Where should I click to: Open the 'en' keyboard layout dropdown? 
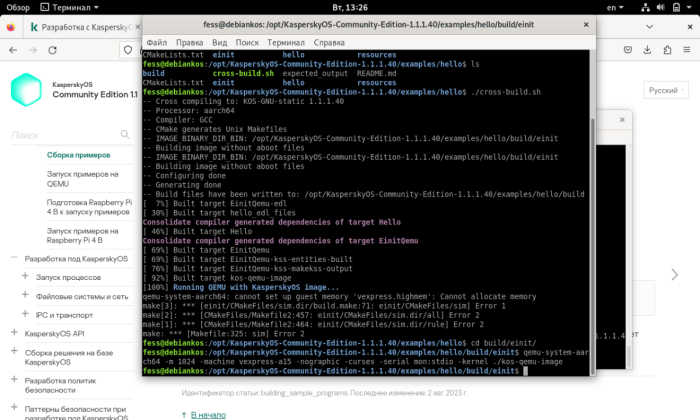pyautogui.click(x=615, y=7)
